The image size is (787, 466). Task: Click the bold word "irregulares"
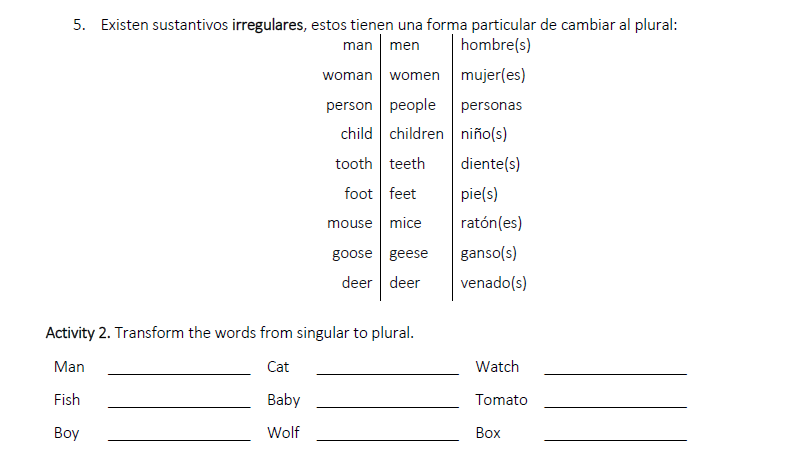[x=268, y=25]
